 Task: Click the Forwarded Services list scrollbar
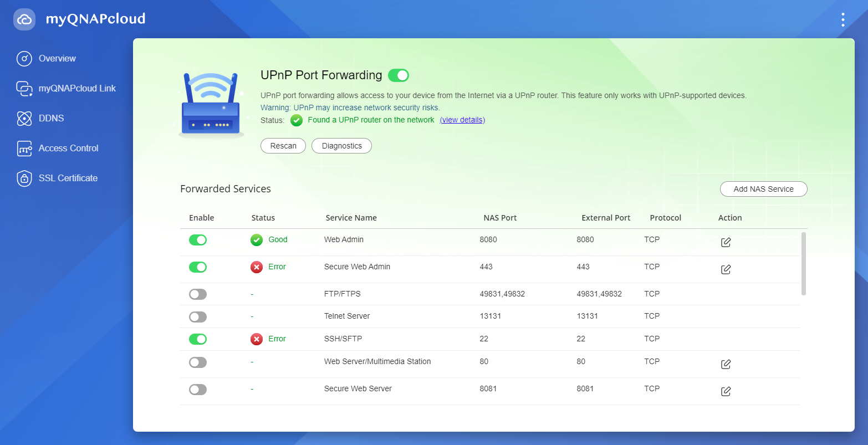coord(803,264)
